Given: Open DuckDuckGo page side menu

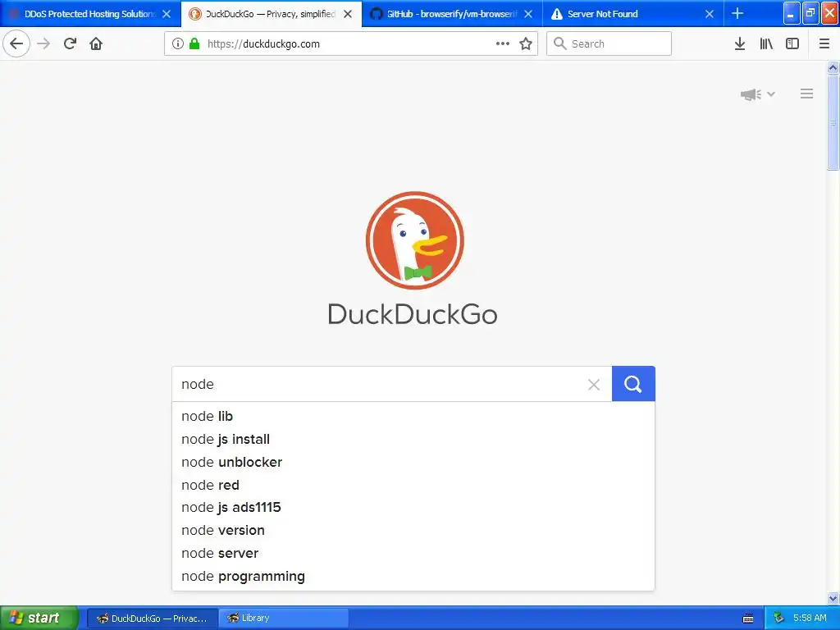Looking at the screenshot, I should [x=807, y=94].
